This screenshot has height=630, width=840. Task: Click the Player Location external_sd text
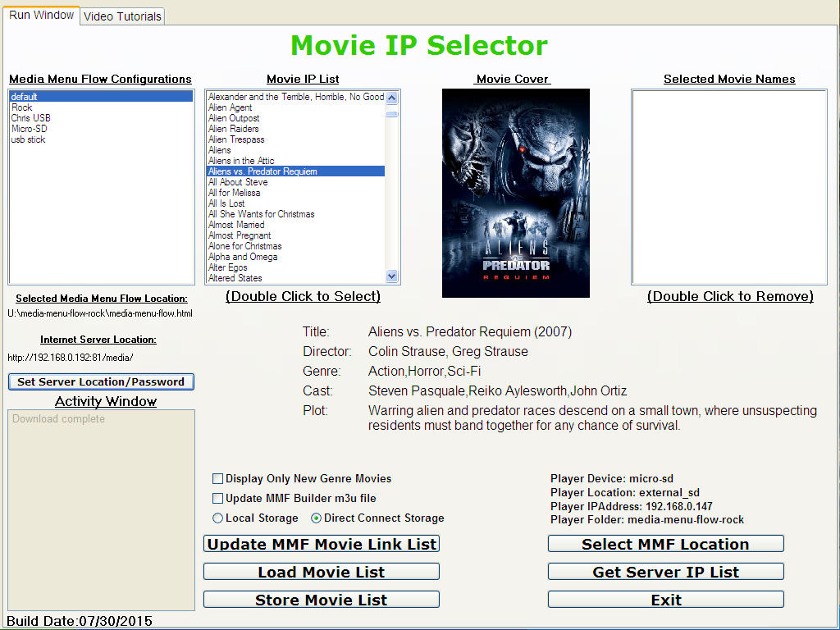(624, 492)
